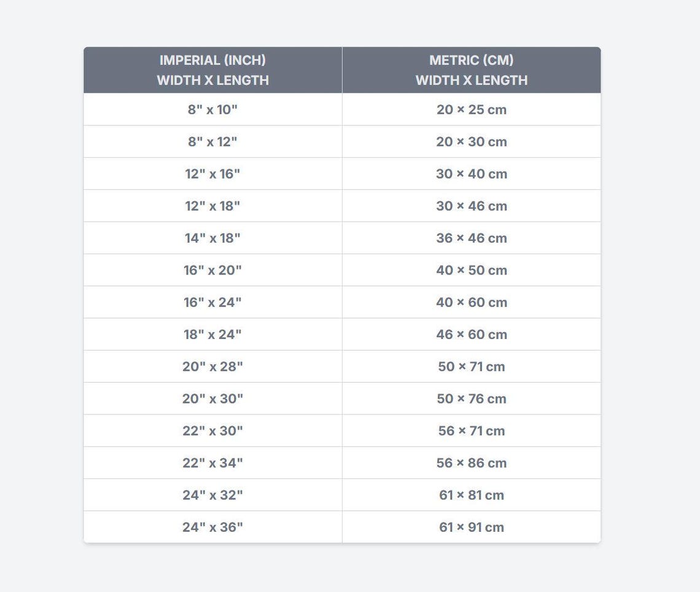This screenshot has height=592, width=700.
Task: Select the 18" x 24" cell
Action: tap(212, 335)
